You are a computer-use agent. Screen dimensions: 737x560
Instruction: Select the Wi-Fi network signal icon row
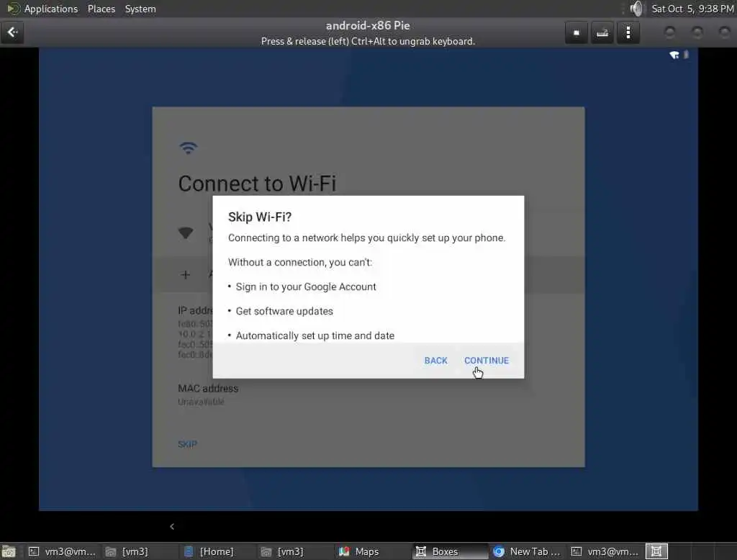pyautogui.click(x=186, y=232)
